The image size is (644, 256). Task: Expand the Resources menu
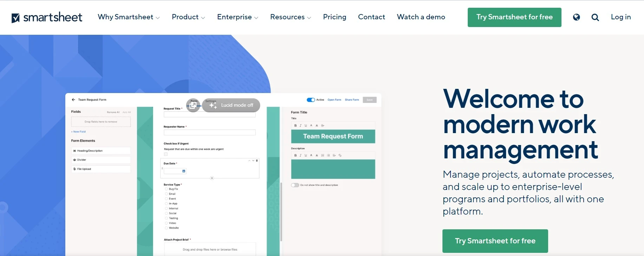coord(290,17)
